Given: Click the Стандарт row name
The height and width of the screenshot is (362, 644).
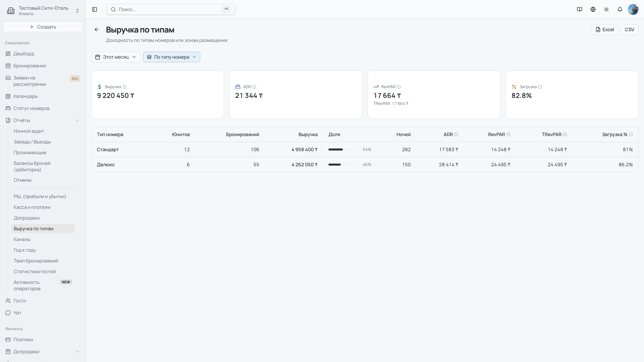Looking at the screenshot, I should click(108, 149).
